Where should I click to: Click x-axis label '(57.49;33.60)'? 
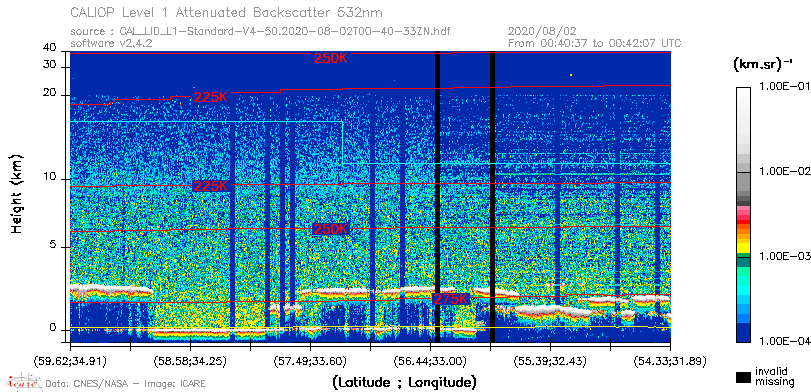(311, 360)
